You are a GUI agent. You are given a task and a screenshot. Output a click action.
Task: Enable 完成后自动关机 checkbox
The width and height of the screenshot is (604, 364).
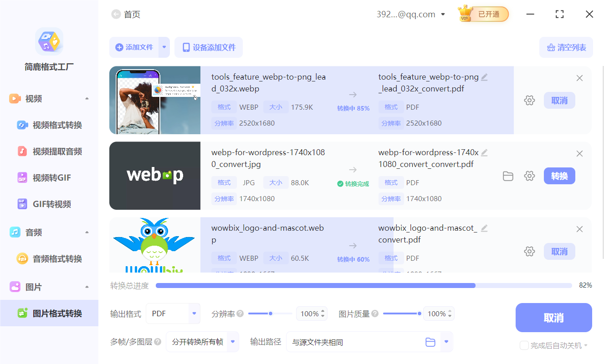pyautogui.click(x=524, y=345)
